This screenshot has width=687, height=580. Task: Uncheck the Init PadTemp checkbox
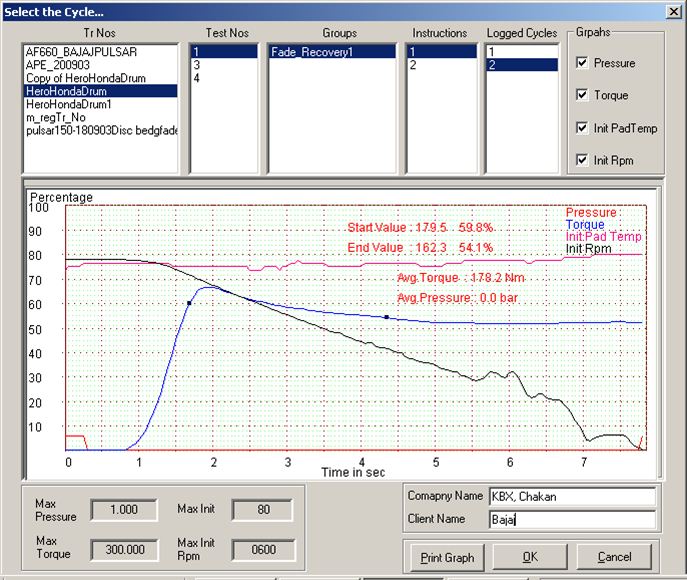[582, 128]
